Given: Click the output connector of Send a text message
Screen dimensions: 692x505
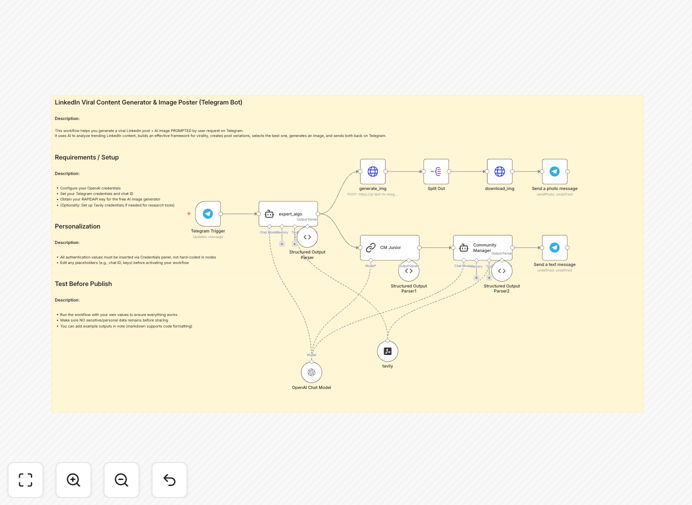Looking at the screenshot, I should coord(568,248).
